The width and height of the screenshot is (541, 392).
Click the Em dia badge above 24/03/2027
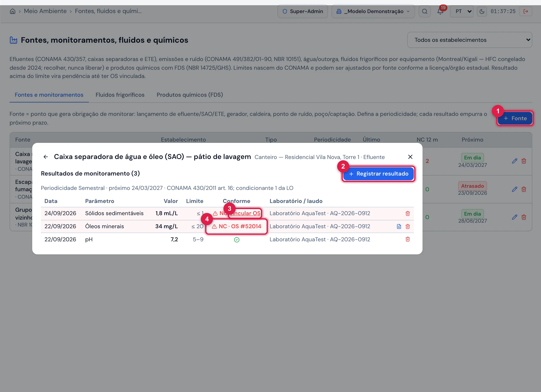click(472, 158)
